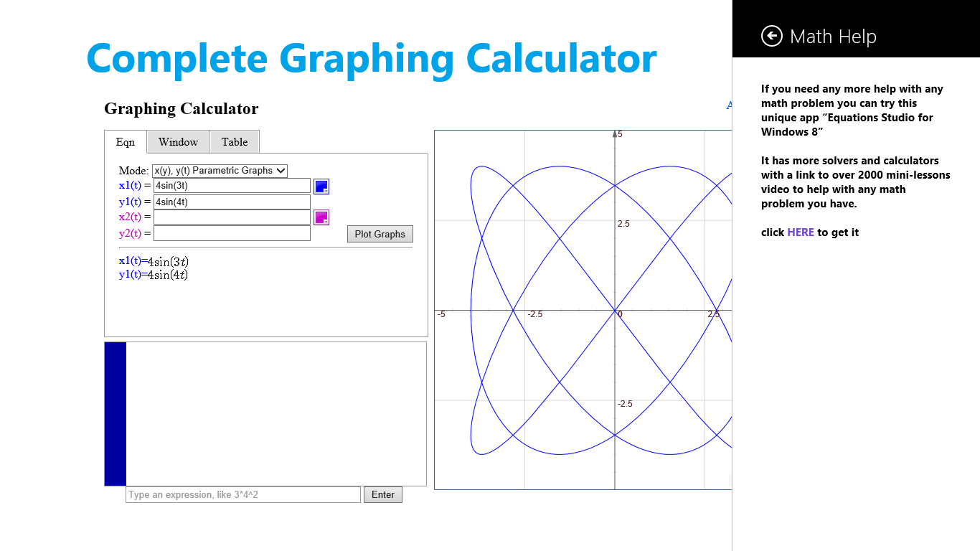Click the back arrow next to Math Help
Screen dimensions: 980x551
pos(771,36)
